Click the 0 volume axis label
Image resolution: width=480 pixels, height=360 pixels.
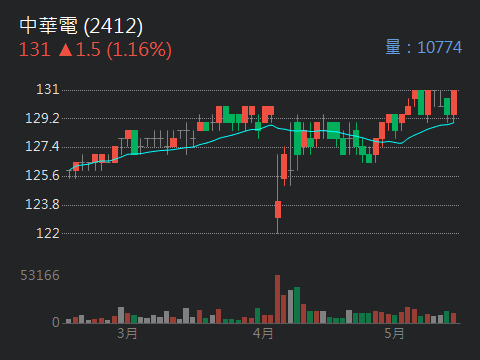[x=56, y=322]
